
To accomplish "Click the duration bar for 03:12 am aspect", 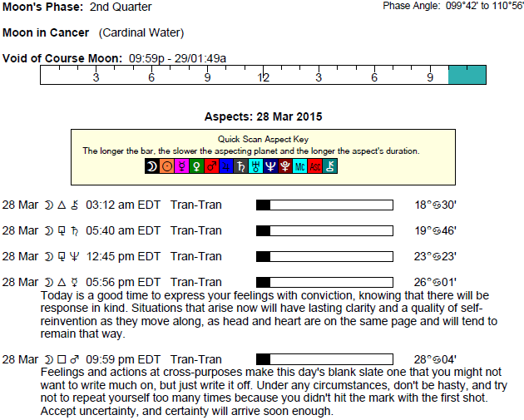I will click(x=324, y=205).
